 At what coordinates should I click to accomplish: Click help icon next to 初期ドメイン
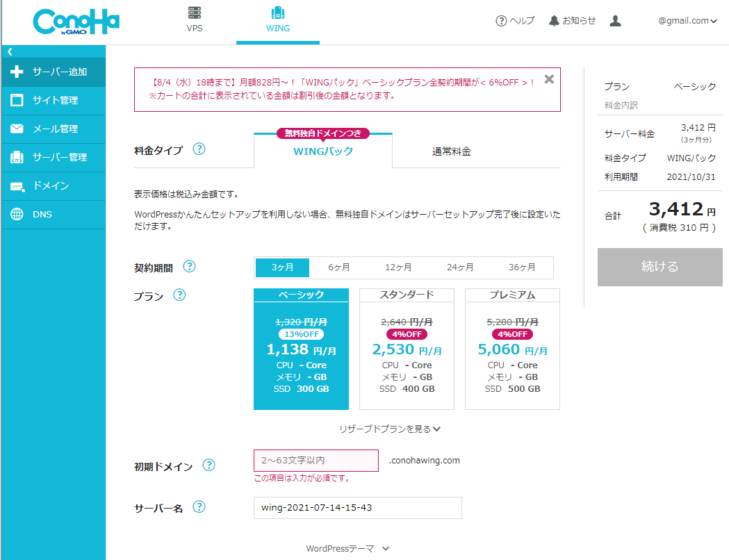[x=209, y=465]
